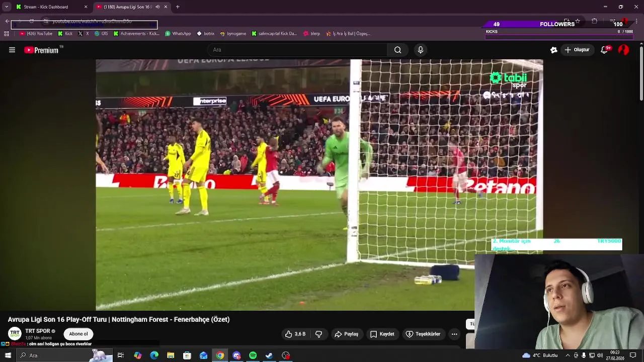The width and height of the screenshot is (644, 362).
Task: Open YouTube notifications bell
Action: [604, 50]
